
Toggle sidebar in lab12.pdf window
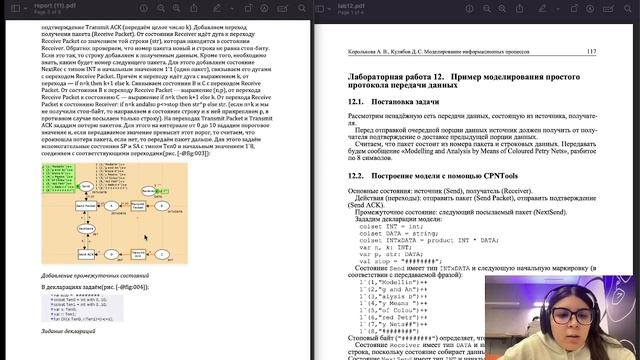[320, 8]
